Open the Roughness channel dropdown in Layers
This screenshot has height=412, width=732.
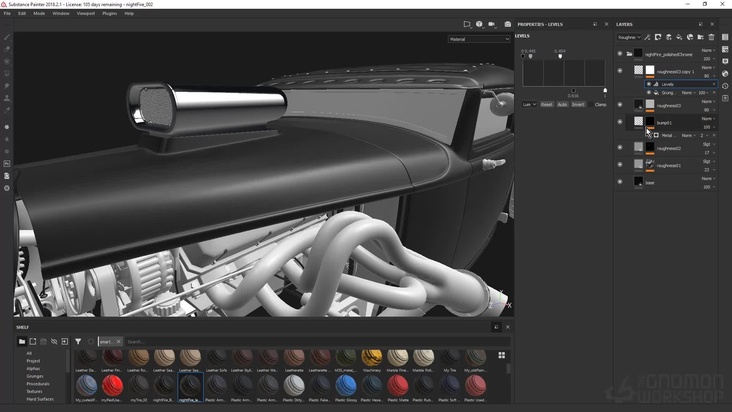[x=629, y=37]
